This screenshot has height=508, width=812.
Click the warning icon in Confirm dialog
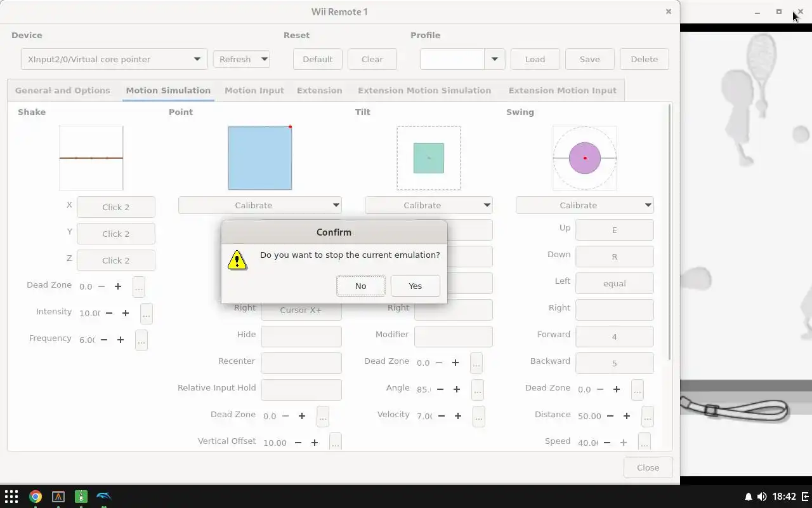[x=237, y=260]
